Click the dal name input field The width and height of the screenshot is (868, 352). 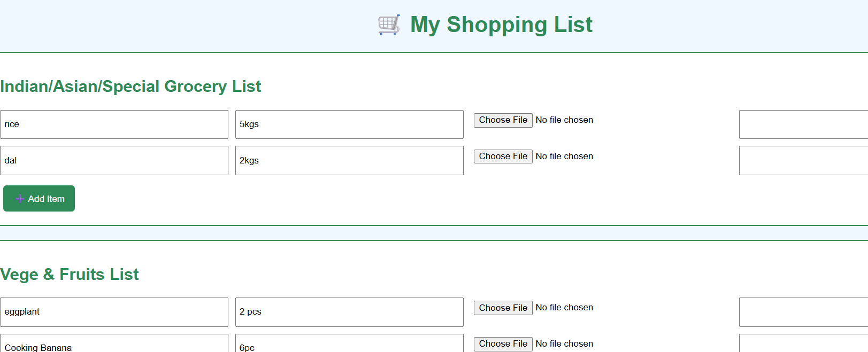point(114,160)
